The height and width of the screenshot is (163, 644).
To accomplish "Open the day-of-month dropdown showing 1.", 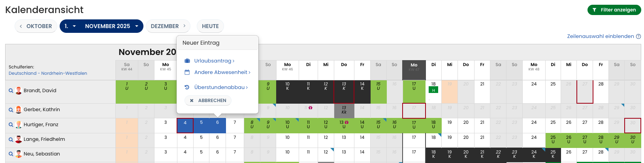I will [70, 26].
